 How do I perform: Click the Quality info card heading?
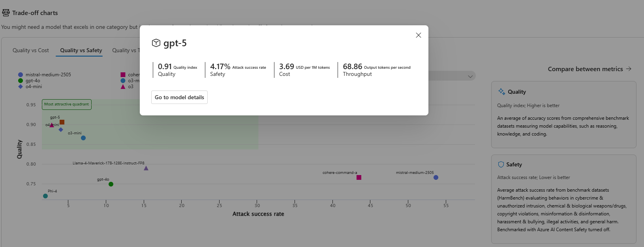click(517, 92)
